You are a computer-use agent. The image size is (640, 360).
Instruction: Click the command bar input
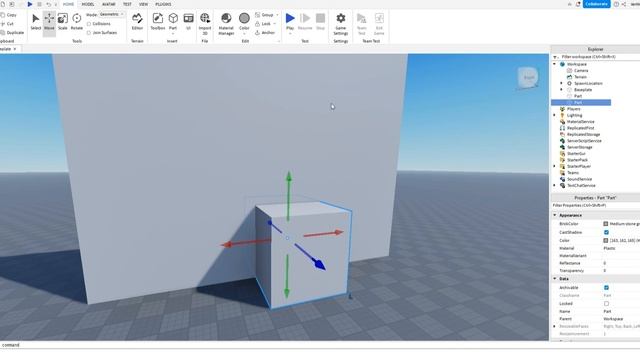coord(274,345)
